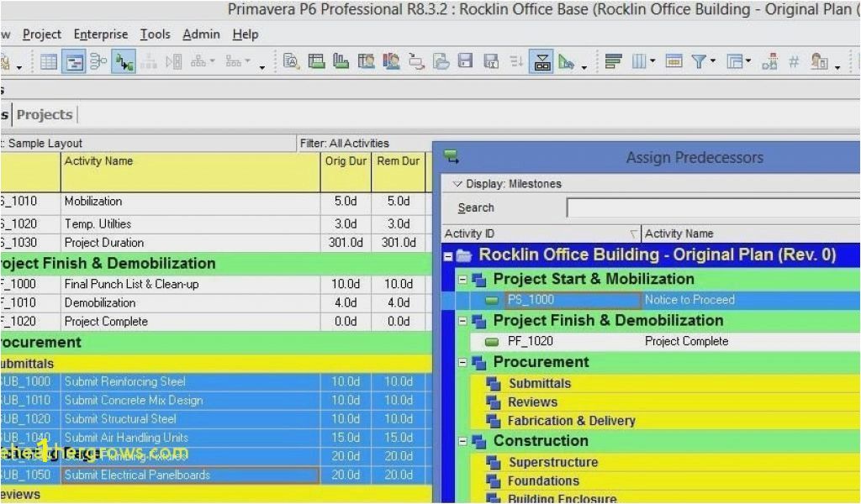Open the Filter dropdown arrow

(713, 61)
